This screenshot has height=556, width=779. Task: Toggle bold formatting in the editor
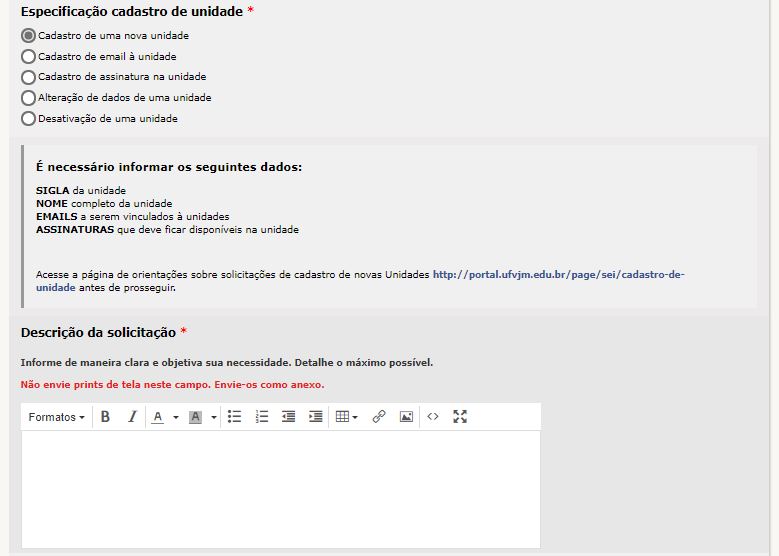click(105, 417)
